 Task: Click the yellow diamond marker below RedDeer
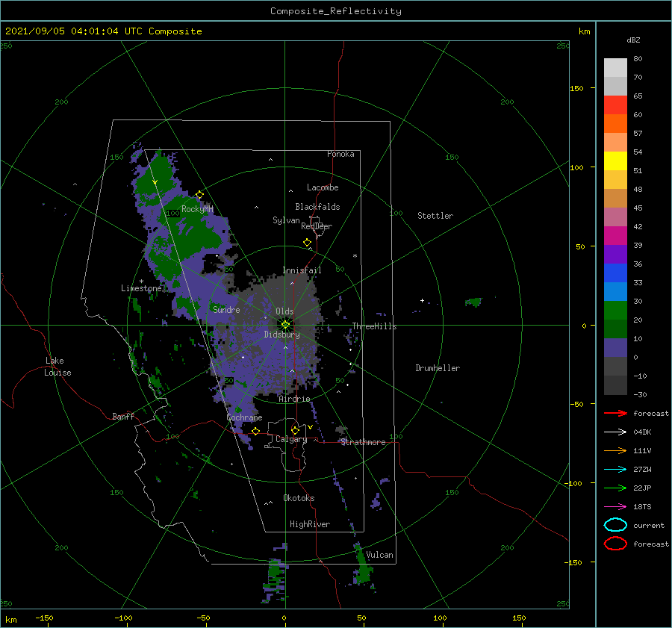coord(308,243)
